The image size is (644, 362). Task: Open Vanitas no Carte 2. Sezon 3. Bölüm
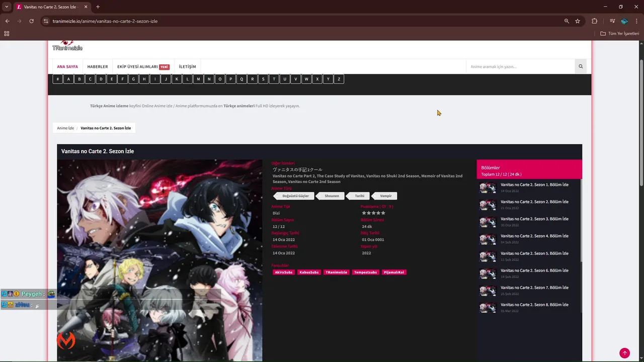coord(534,219)
